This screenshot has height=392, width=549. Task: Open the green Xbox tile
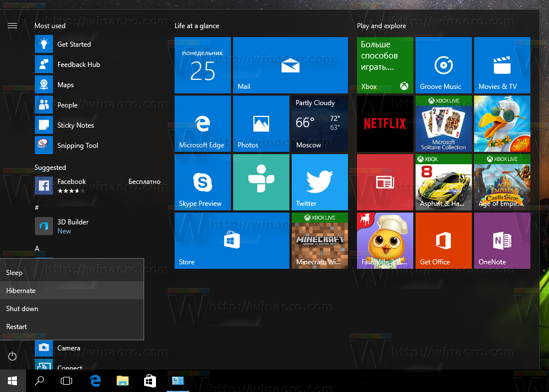[x=385, y=65]
